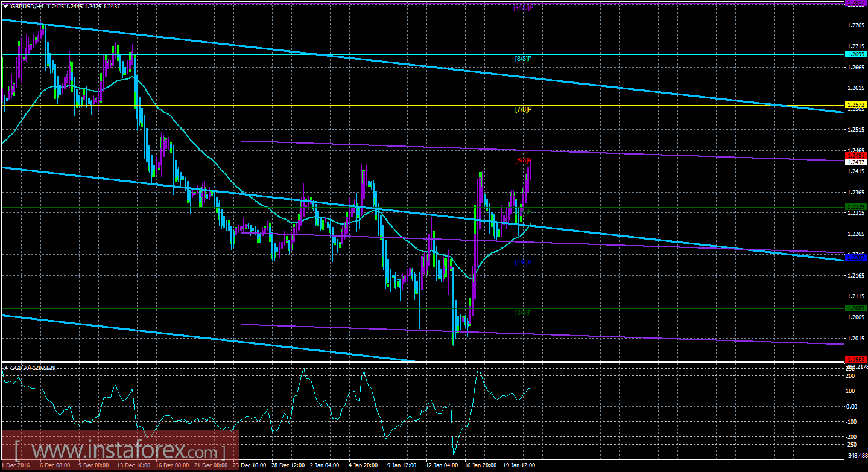Image resolution: width=868 pixels, height=472 pixels.
Task: Click the [+1/8]P Murrey level label
Action: point(522,7)
